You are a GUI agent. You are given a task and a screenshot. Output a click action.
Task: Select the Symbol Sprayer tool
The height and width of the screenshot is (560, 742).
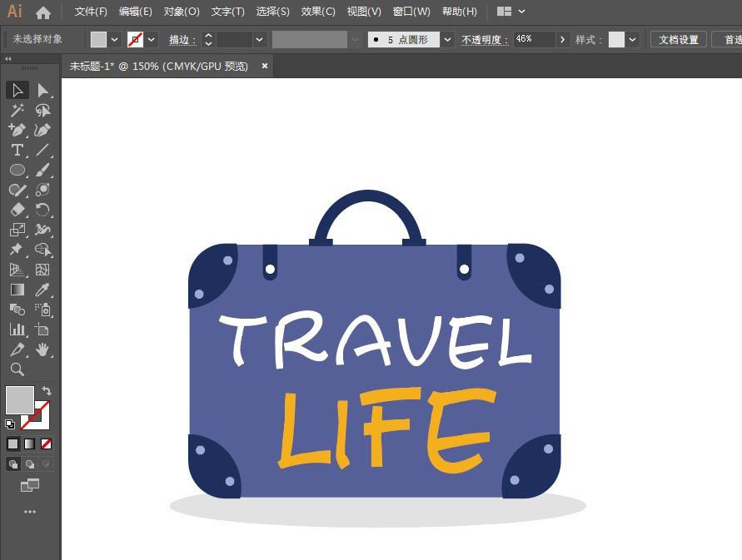pos(42,310)
